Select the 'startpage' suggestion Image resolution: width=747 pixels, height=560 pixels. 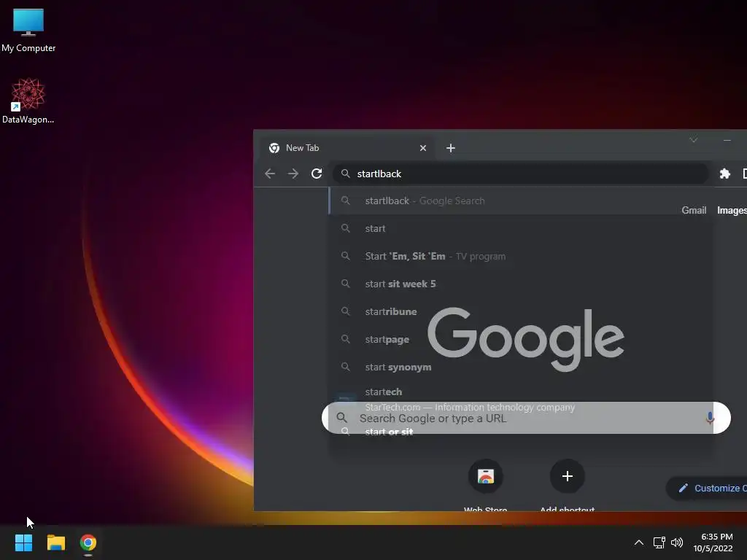coord(521,339)
